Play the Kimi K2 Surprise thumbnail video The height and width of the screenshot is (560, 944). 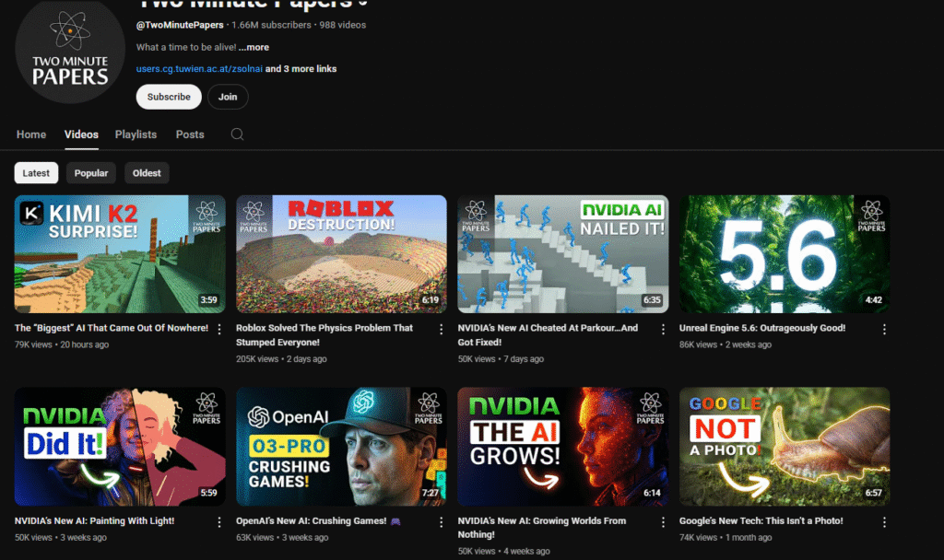tap(120, 254)
